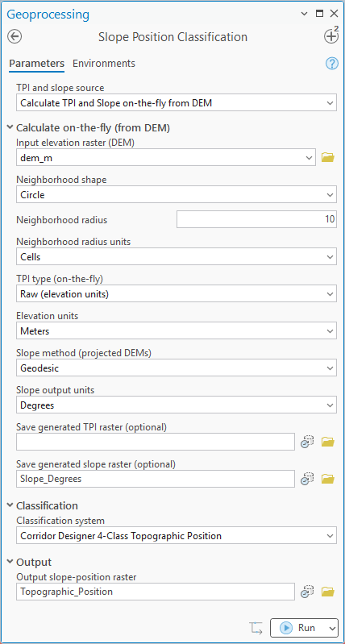Open the dem_m input raster dropdown
The width and height of the screenshot is (345, 644).
pos(166,157)
